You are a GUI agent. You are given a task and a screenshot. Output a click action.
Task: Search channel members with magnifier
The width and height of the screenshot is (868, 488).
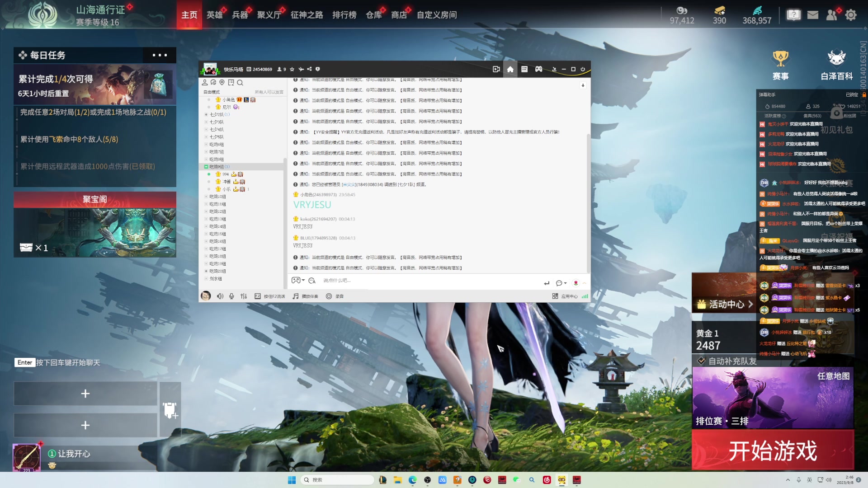(x=240, y=83)
